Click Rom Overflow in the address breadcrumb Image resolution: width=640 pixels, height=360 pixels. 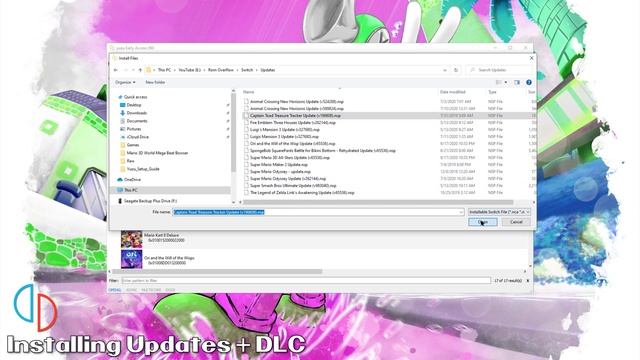[x=221, y=70]
